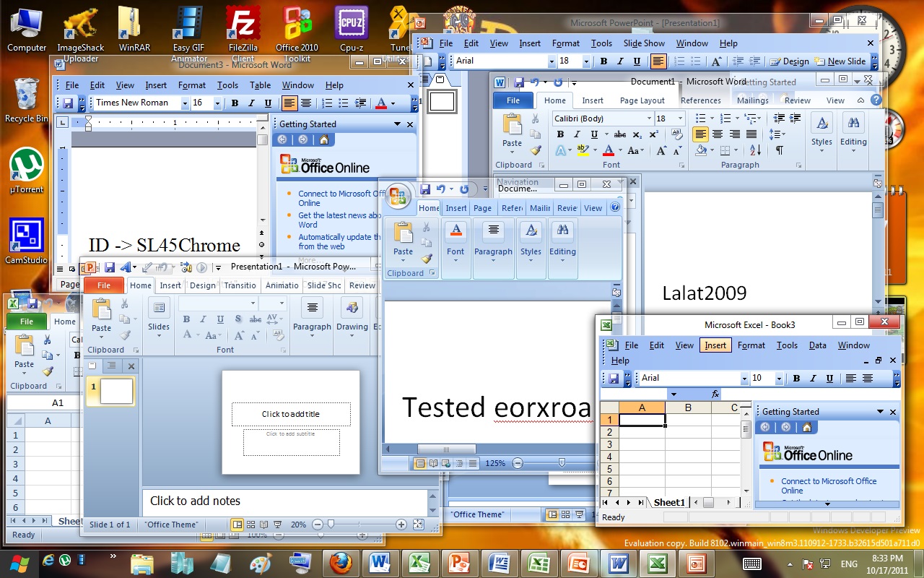This screenshot has width=924, height=578.
Task: Click Format Painter in Word 2010 Document1 ribbon
Action: 536,150
